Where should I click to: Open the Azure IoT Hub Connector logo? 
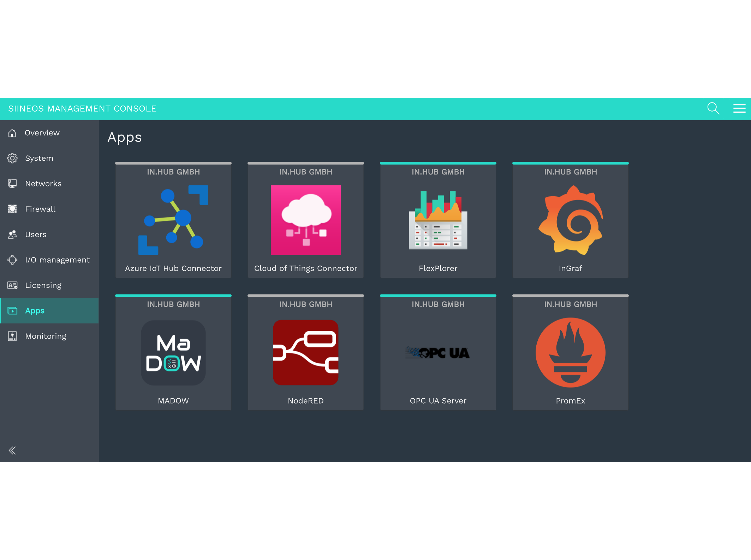173,220
